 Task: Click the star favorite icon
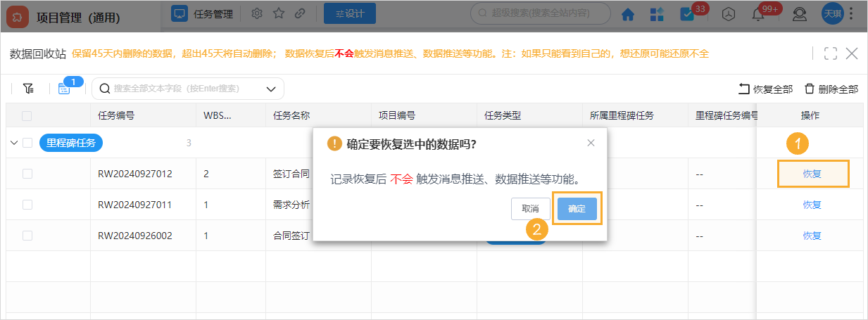tap(279, 13)
